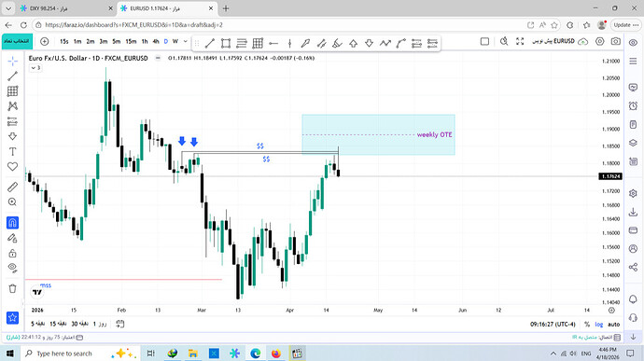Screen dimensions: 644x361
Task: Pick the down arrow tool in floating toolbar
Action: click(369, 43)
